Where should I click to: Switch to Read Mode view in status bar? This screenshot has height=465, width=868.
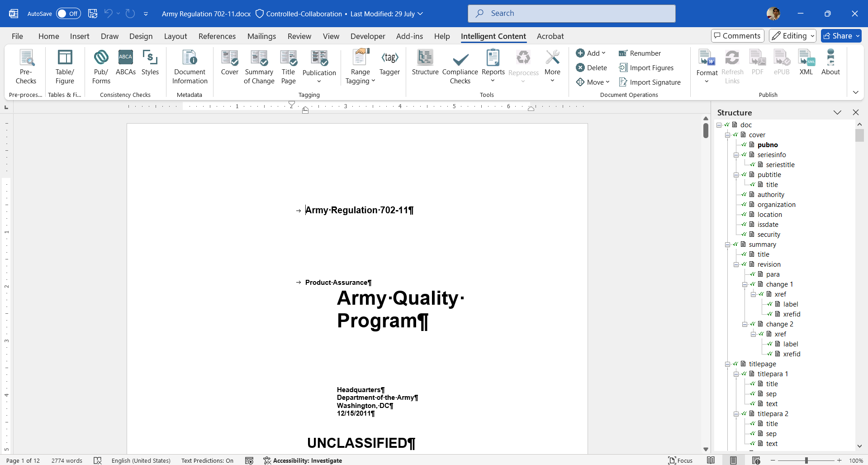711,460
